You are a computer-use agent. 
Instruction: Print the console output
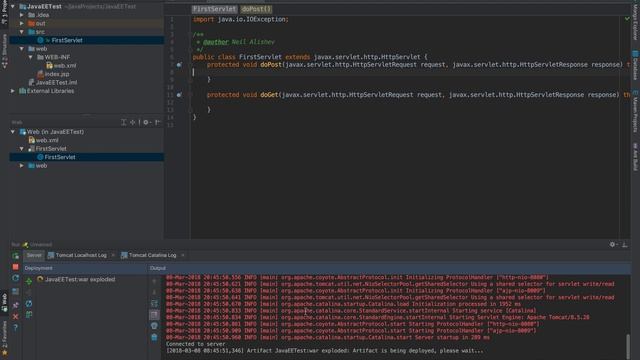(154, 326)
